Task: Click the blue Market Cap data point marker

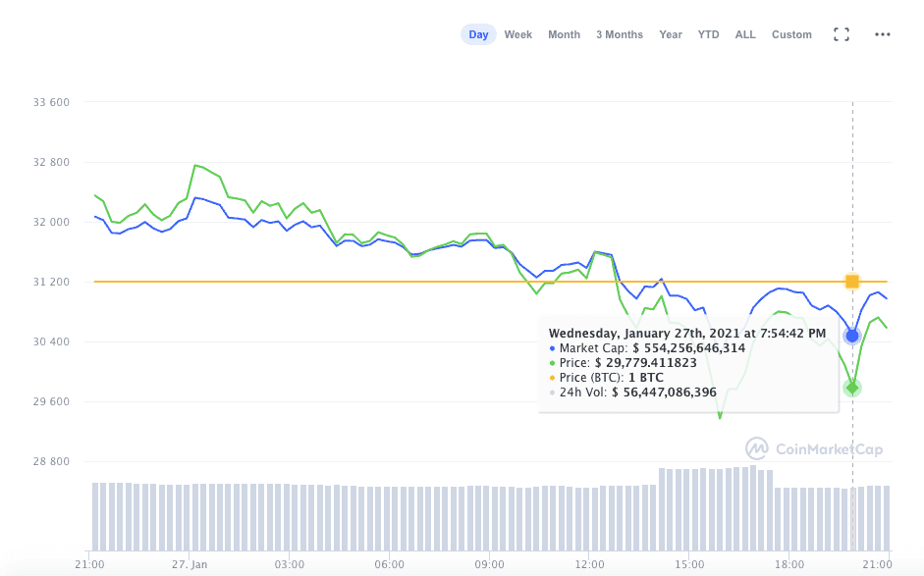Action: [852, 336]
